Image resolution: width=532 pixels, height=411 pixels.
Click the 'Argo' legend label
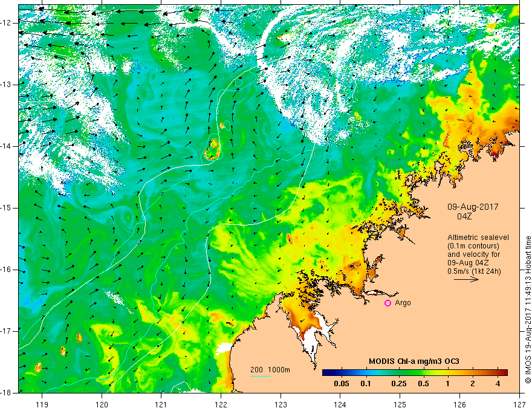[403, 303]
